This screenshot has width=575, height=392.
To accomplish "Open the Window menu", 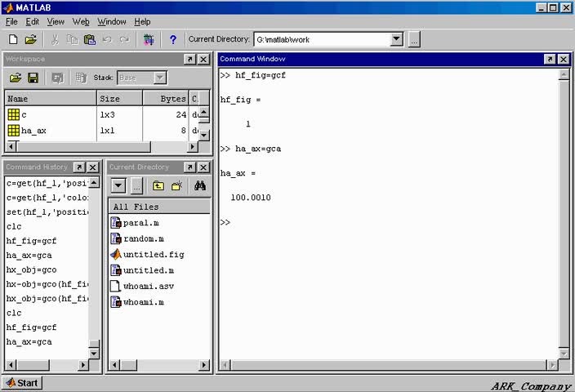I will (x=111, y=22).
